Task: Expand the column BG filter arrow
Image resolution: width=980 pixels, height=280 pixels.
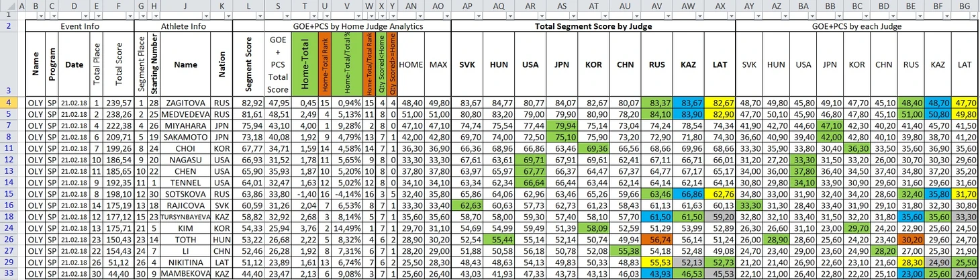Action: [974, 15]
